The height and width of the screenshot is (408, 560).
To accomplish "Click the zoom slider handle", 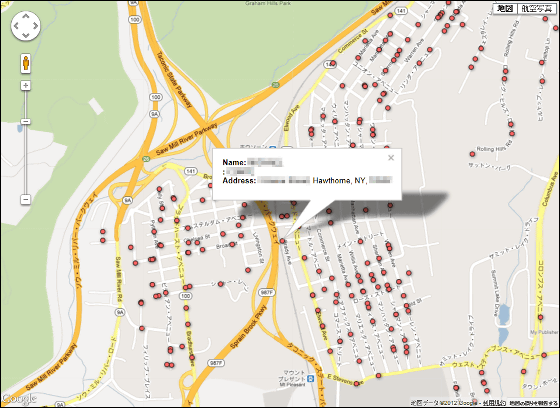I will pos(26,121).
